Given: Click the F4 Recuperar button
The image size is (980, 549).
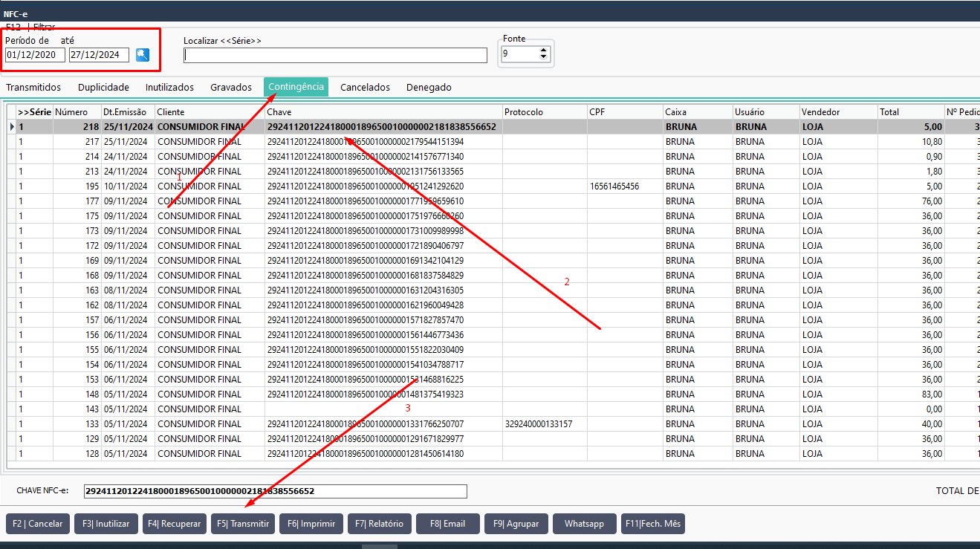Looking at the screenshot, I should click(175, 524).
